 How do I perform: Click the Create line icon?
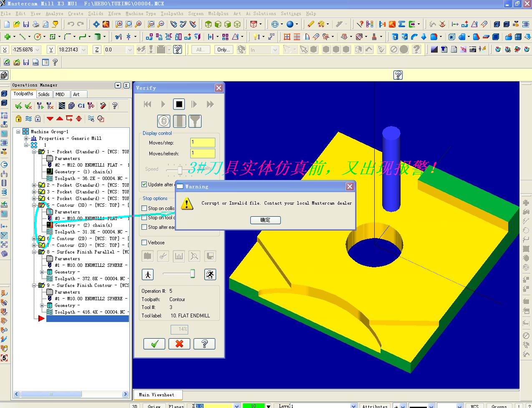(22, 37)
